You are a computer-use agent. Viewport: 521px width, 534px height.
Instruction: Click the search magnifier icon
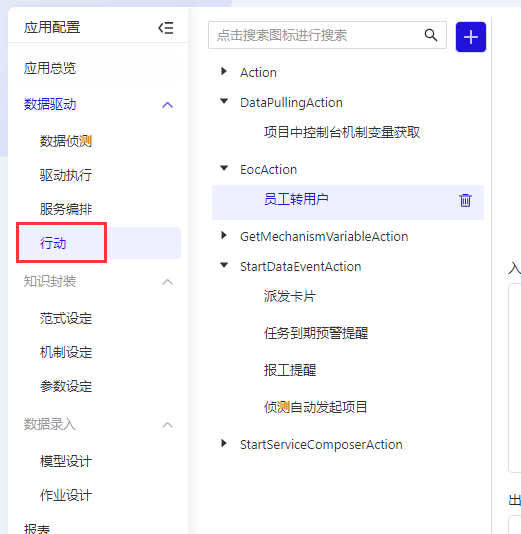click(431, 35)
